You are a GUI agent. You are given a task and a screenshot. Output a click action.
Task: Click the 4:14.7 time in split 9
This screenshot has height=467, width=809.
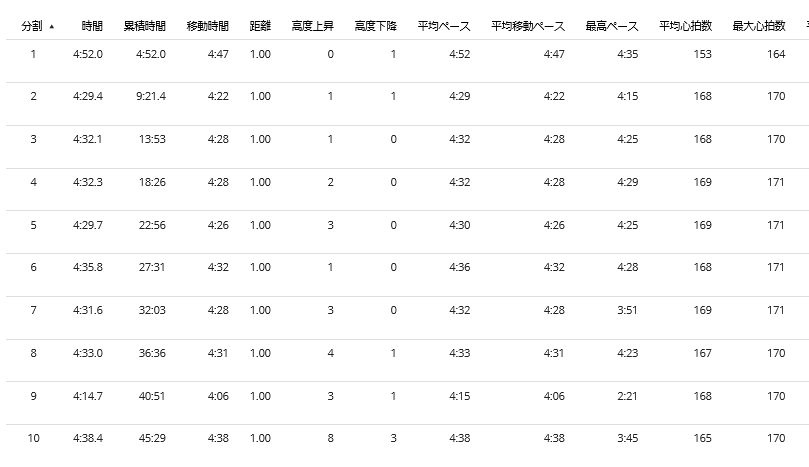pyautogui.click(x=88, y=396)
